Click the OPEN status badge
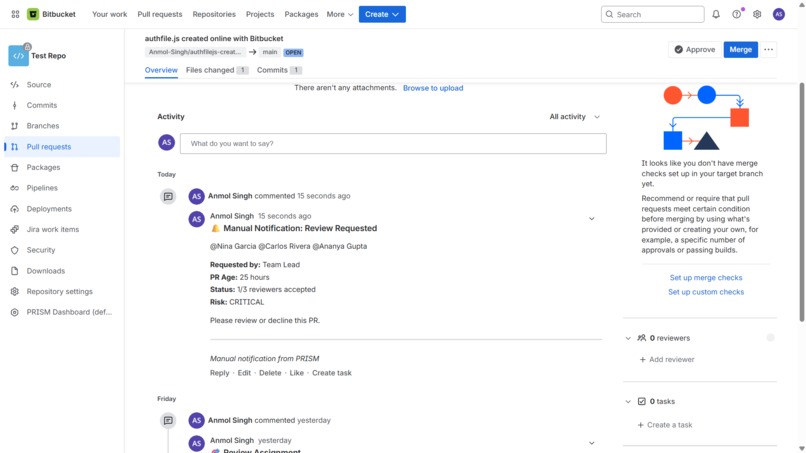The image size is (806, 453). [293, 52]
